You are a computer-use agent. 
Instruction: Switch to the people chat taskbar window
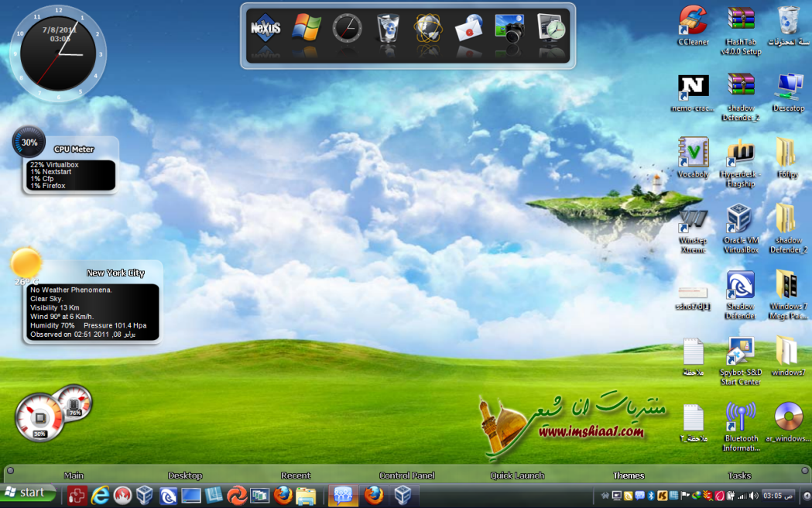click(x=343, y=496)
